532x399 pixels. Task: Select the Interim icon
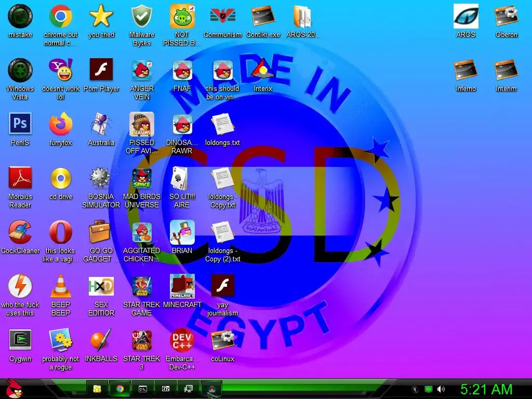click(506, 70)
